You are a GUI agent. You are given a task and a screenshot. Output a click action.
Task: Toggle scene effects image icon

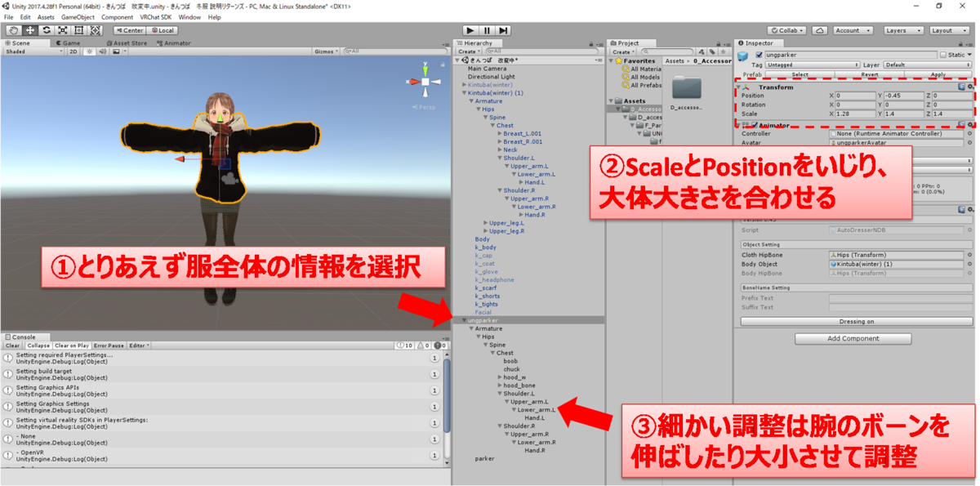pyautogui.click(x=117, y=51)
